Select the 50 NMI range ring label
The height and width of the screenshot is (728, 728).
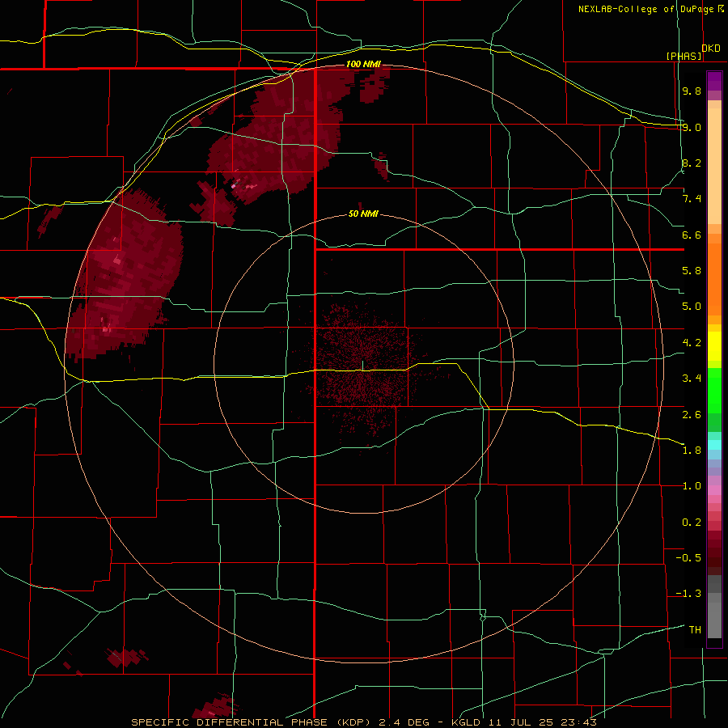click(363, 214)
